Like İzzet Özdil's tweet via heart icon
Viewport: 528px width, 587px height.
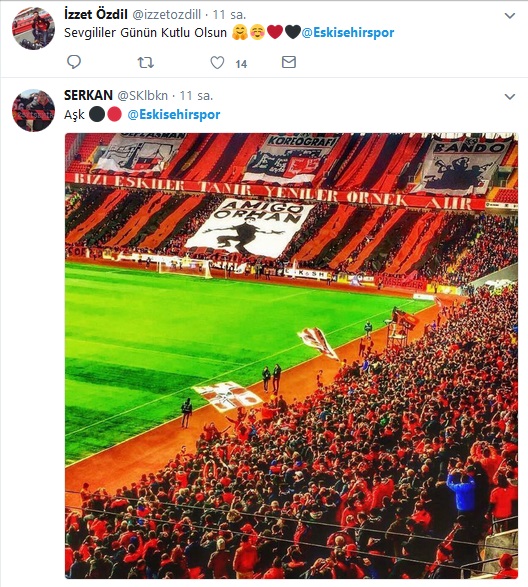(x=217, y=63)
